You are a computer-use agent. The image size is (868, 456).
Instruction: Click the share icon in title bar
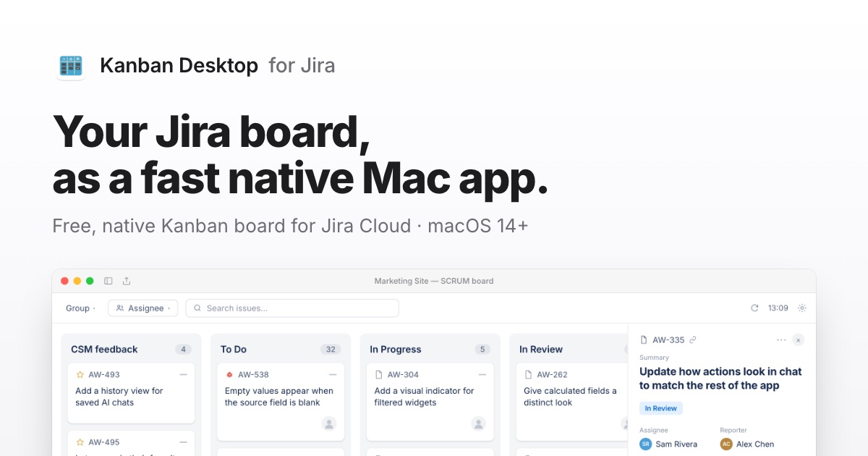tap(127, 281)
